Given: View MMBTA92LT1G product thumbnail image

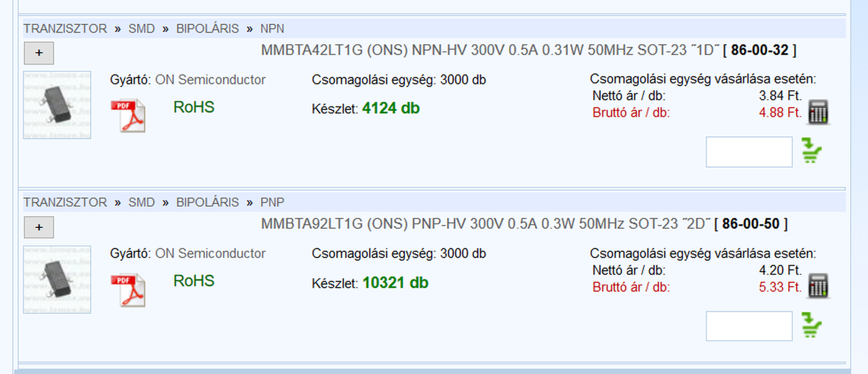Looking at the screenshot, I should click(x=57, y=279).
